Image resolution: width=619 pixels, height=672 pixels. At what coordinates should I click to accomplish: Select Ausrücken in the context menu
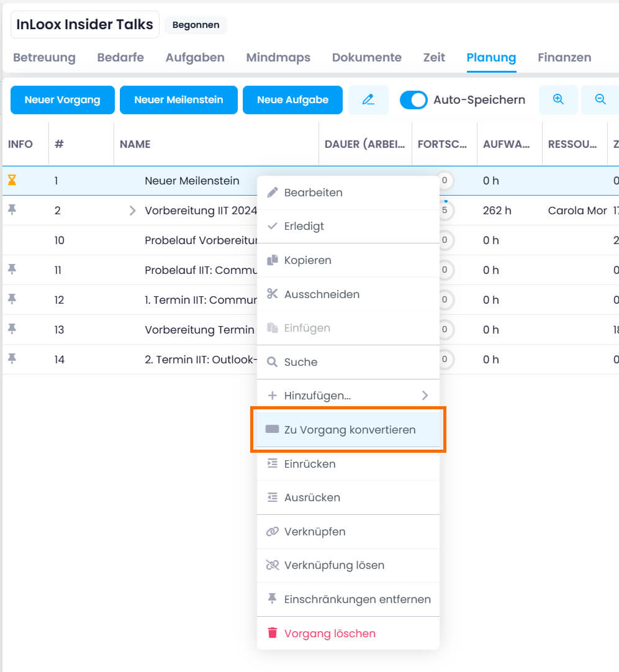348,497
